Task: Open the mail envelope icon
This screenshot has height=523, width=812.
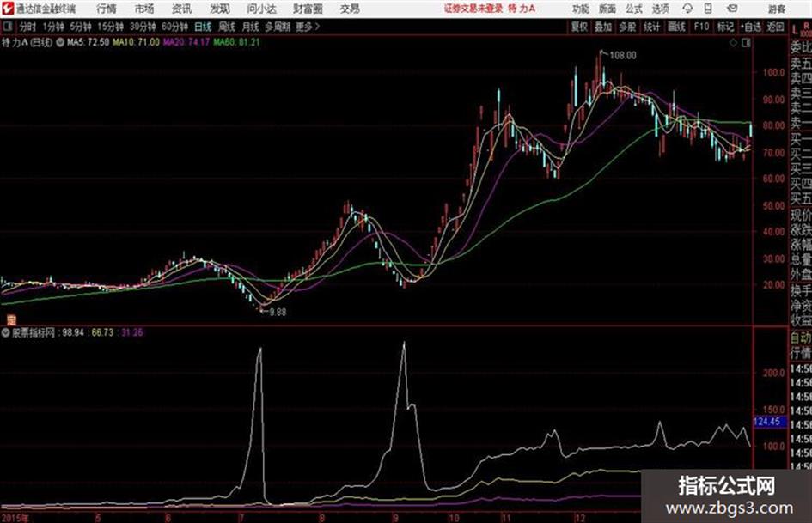Action: (732, 9)
